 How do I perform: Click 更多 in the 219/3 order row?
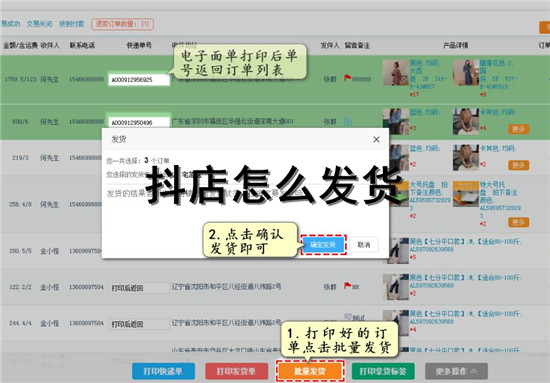click(x=518, y=165)
